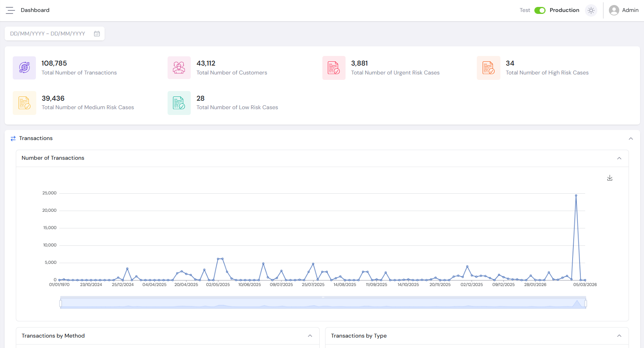644x348 pixels.
Task: Click the 43,112 customers value
Action: click(206, 63)
